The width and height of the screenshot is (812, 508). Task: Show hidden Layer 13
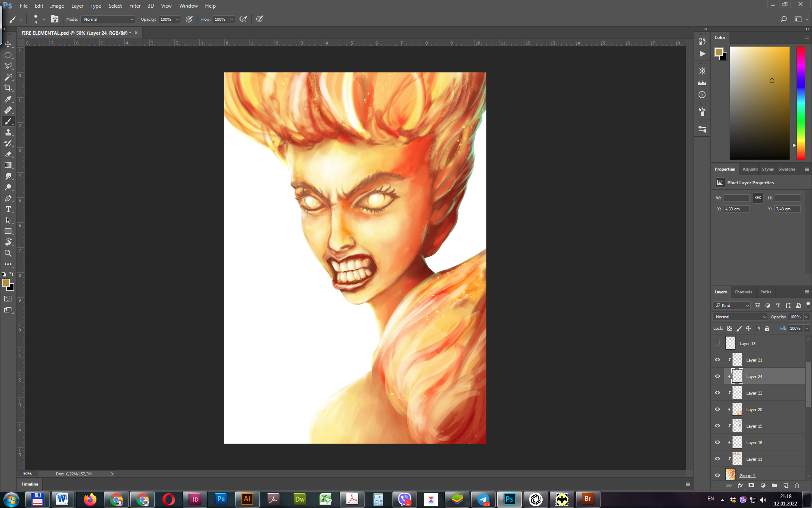point(717,343)
